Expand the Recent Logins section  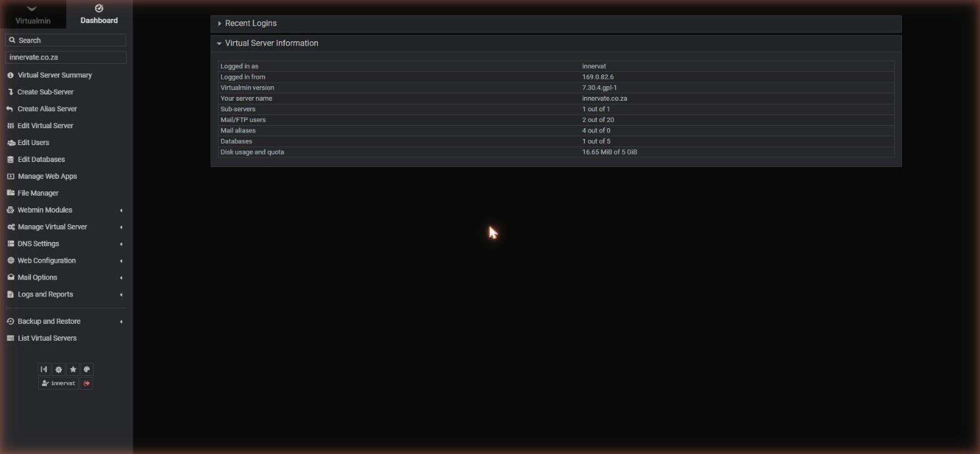click(556, 23)
